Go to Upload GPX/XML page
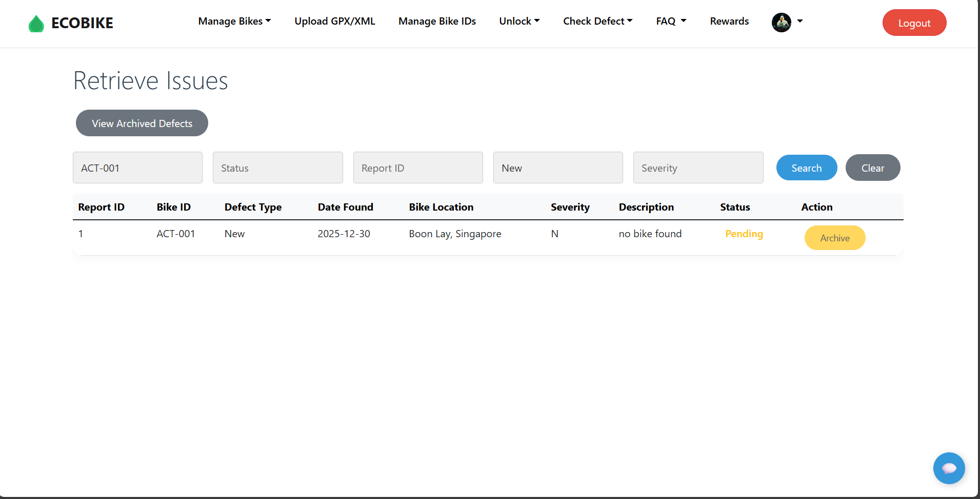The image size is (980, 499). click(334, 21)
